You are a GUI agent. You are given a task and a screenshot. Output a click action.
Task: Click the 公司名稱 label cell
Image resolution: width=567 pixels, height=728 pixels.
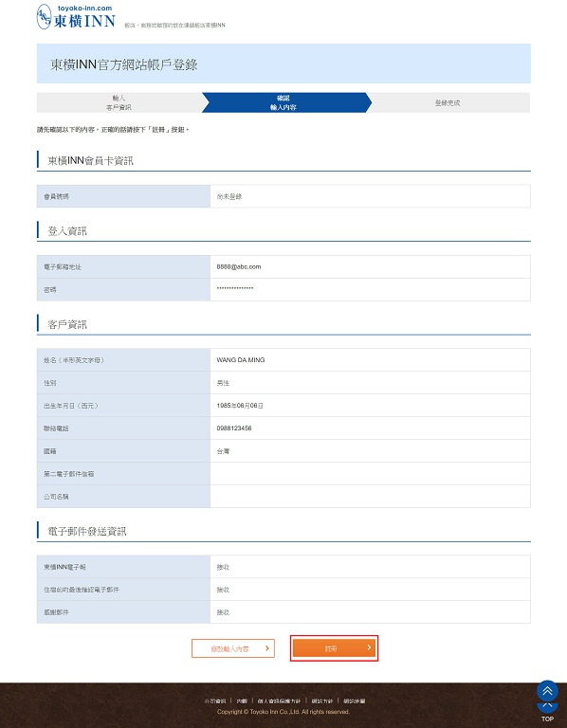123,497
